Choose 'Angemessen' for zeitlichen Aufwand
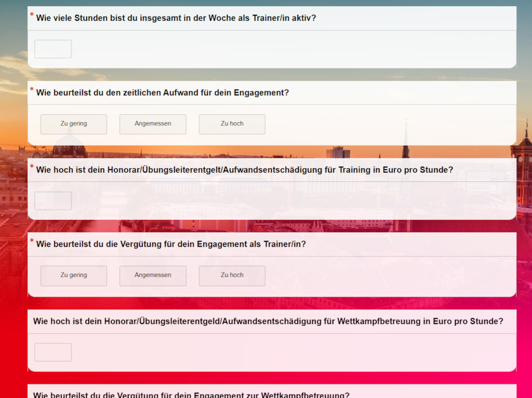Viewport: 532px width, 398px height. pyautogui.click(x=153, y=124)
